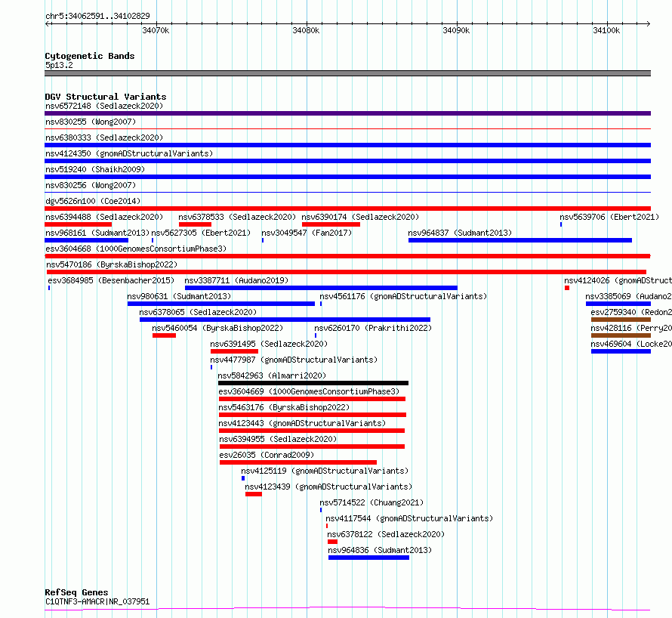Select nsv6260170 (Prakrithi2022) label

click(x=373, y=328)
